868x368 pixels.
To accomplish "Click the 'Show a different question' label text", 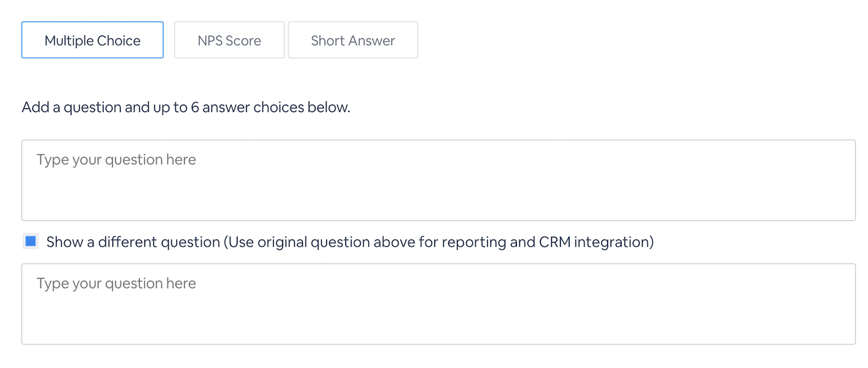I will 133,242.
